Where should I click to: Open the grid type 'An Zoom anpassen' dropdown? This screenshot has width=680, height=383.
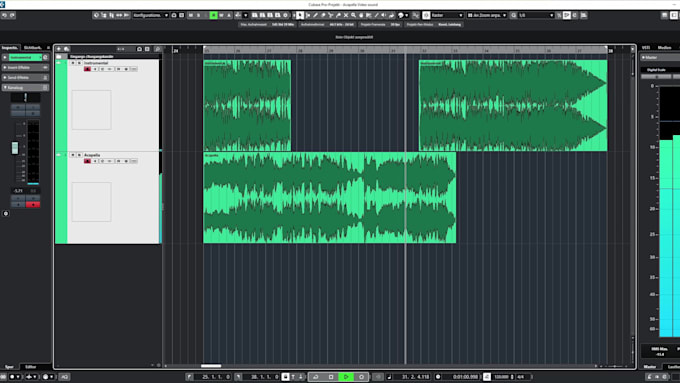[x=487, y=15]
